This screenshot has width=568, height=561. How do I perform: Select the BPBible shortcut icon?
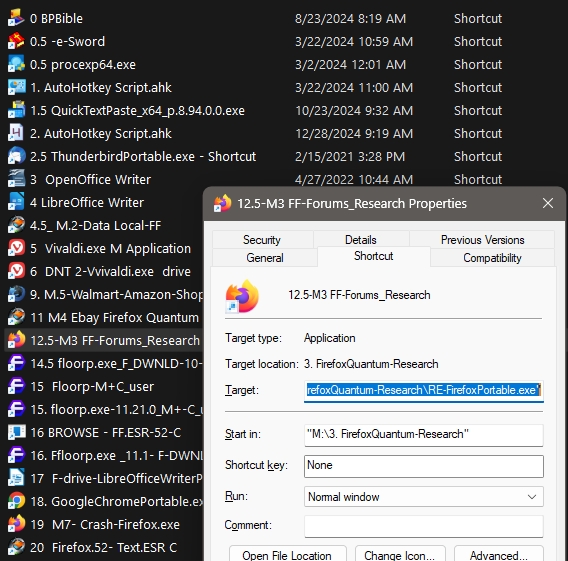click(16, 18)
